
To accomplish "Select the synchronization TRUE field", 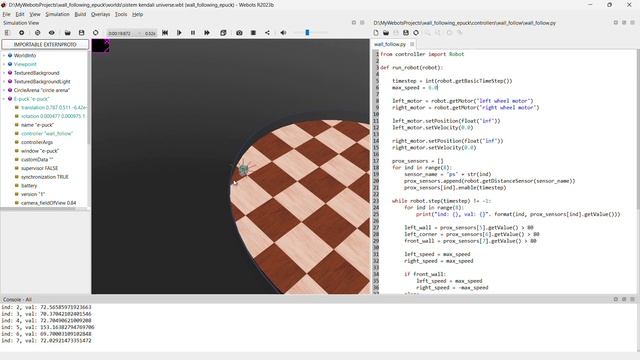I will 45,177.
